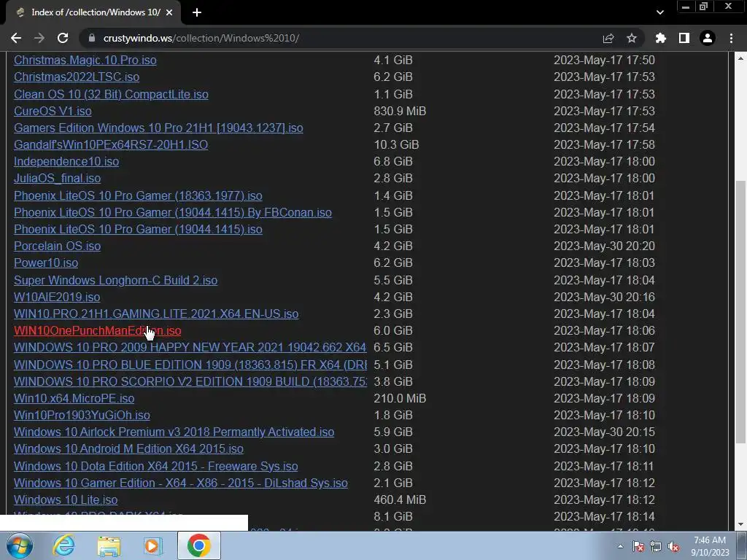Image resolution: width=747 pixels, height=560 pixels.
Task: Open Chrome three-dot menu
Action: (x=731, y=38)
